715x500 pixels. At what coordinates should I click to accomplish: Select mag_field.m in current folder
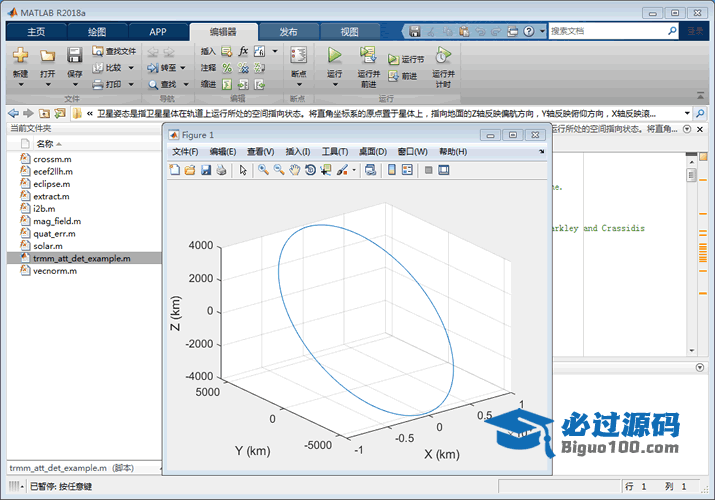pyautogui.click(x=57, y=221)
